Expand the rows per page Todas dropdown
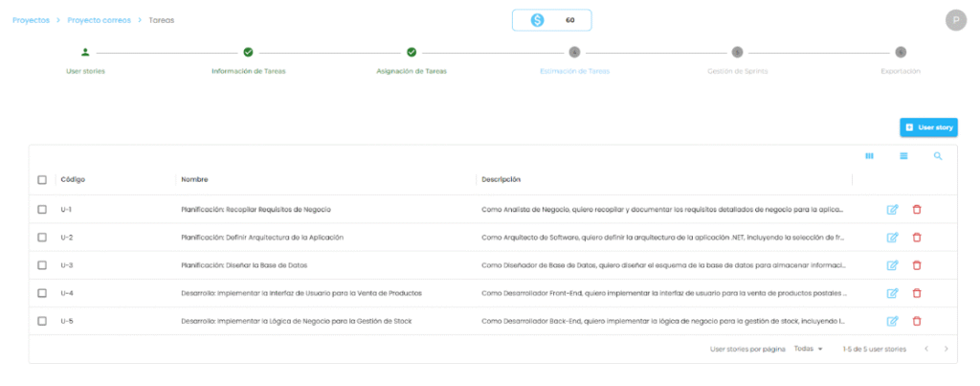 pos(809,350)
